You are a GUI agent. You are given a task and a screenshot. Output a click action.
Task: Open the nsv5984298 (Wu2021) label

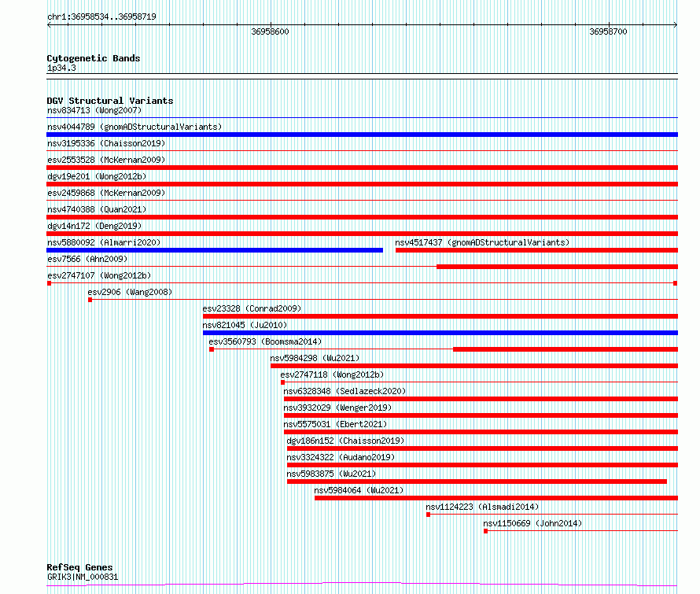coord(315,358)
